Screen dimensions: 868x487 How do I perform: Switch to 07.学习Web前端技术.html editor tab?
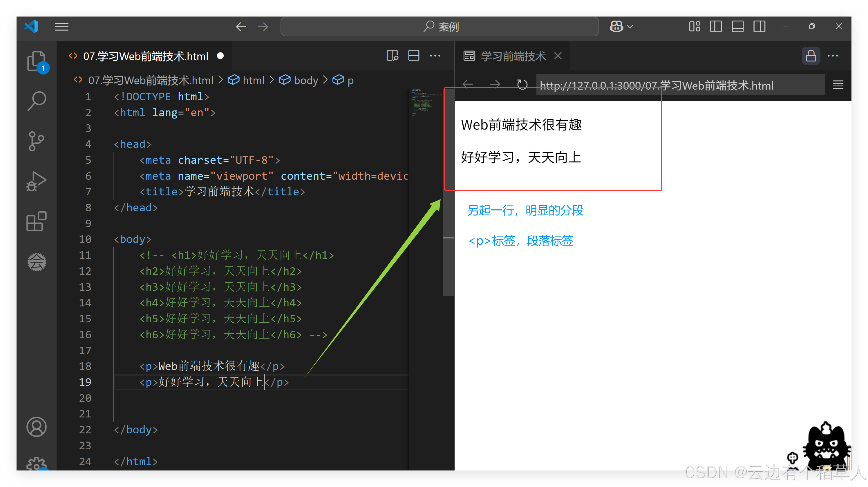pos(146,56)
